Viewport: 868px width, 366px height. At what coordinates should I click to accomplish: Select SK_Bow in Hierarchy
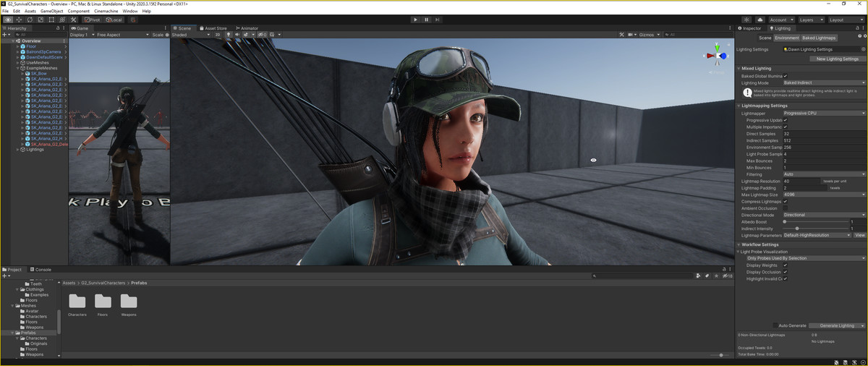(x=38, y=74)
